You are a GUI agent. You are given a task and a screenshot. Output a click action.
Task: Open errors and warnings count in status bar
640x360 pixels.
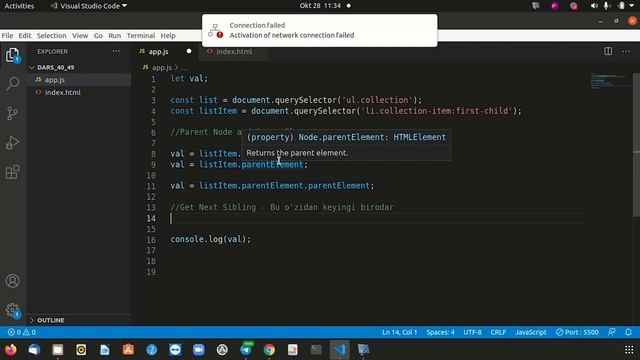[22, 332]
